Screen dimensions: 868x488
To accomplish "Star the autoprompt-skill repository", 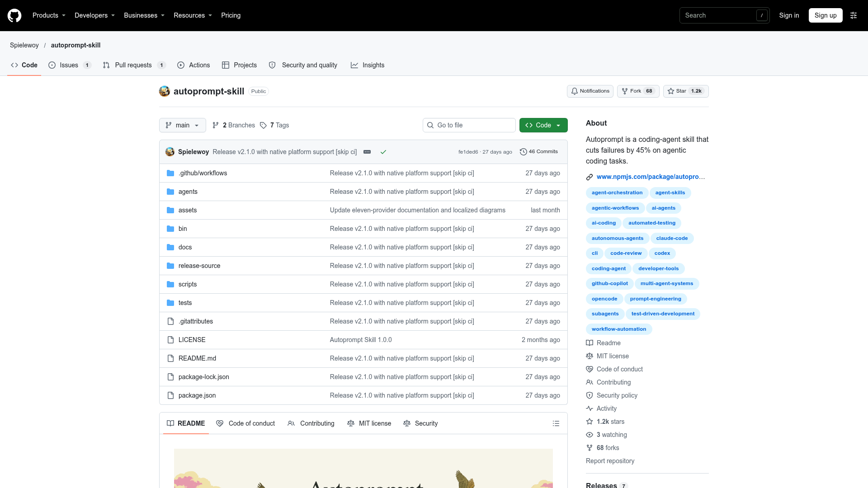I will (686, 91).
